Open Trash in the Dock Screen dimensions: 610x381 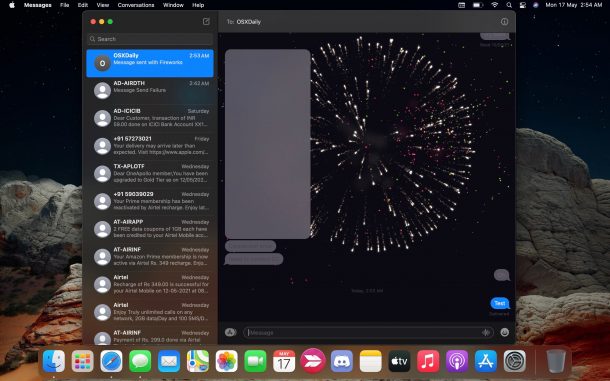click(x=556, y=361)
